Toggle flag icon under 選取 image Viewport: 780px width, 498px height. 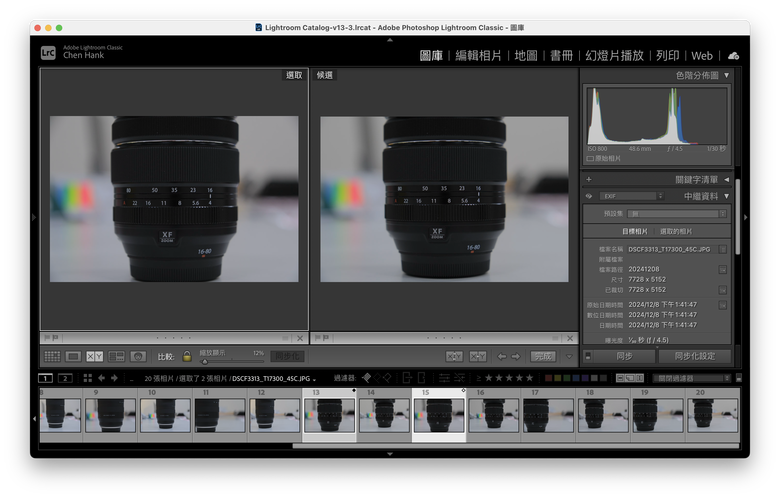point(55,338)
